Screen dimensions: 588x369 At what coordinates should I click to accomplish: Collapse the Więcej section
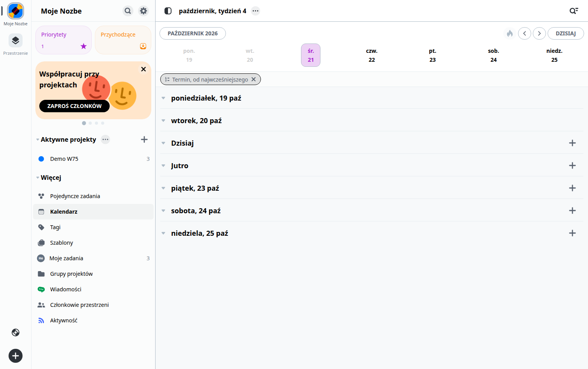(x=38, y=178)
